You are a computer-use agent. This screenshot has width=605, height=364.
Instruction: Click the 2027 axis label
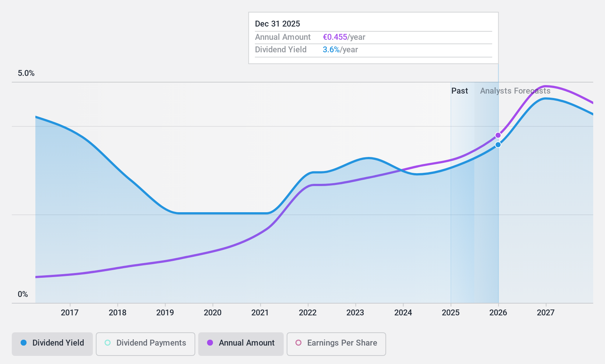[x=546, y=313]
